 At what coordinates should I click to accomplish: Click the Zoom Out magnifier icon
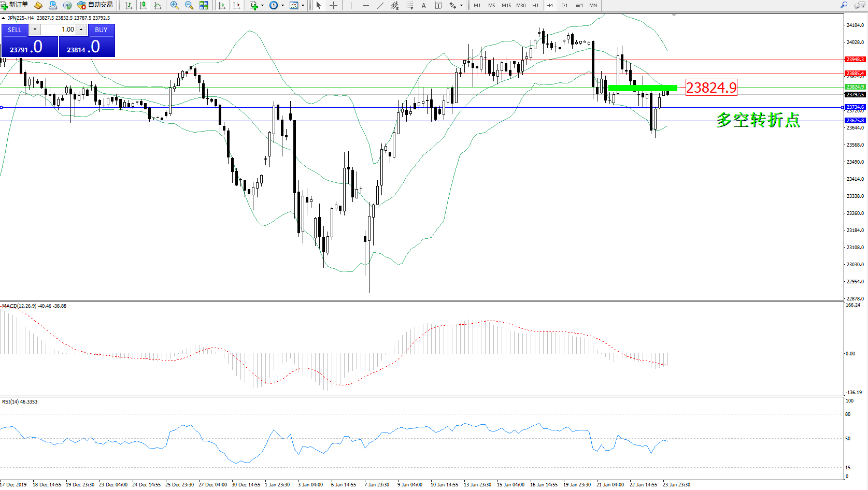click(x=189, y=5)
